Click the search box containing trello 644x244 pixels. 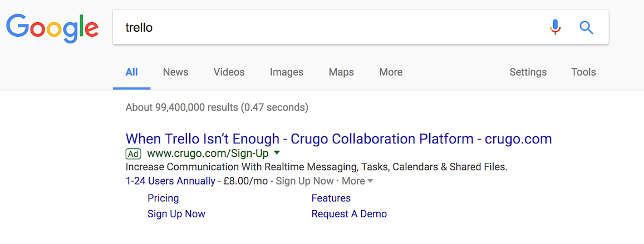coord(361,27)
